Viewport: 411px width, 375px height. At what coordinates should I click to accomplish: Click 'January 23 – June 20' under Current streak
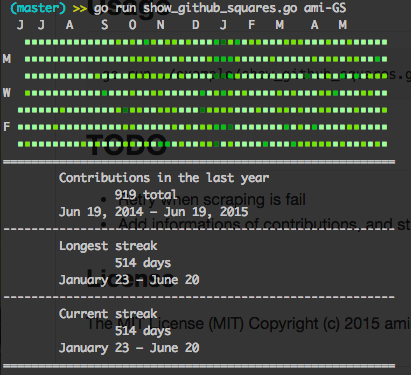[x=129, y=348]
